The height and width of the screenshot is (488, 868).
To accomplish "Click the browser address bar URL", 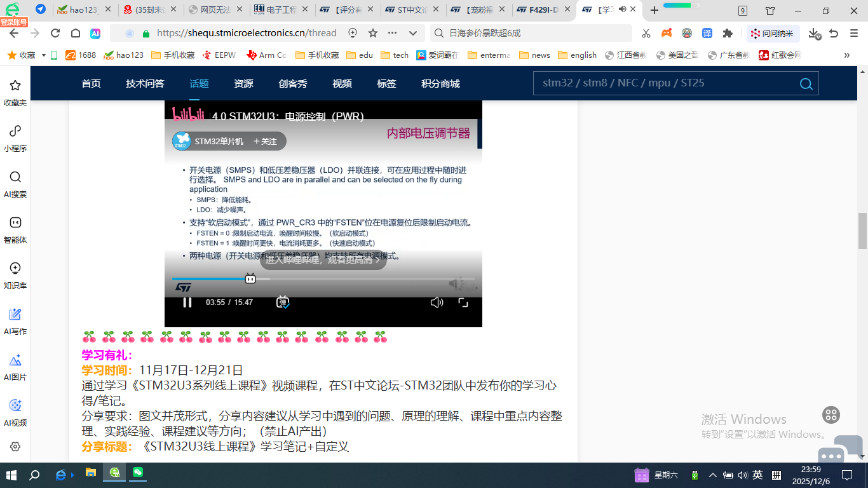I will tap(247, 33).
